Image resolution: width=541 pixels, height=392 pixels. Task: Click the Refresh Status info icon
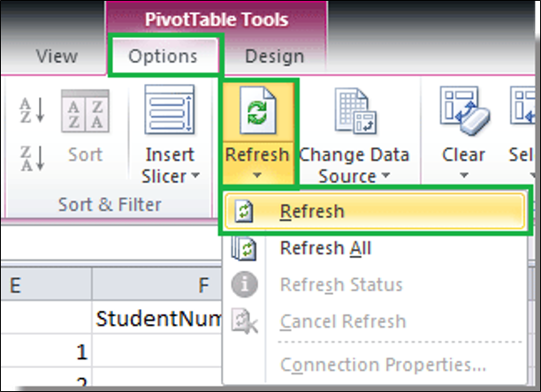pos(244,284)
